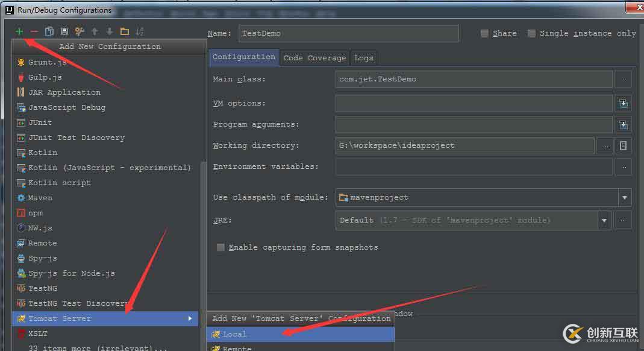Viewport: 644px width, 351px height.
Task: Browse Working directory ellipsis button
Action: pyautogui.click(x=605, y=145)
